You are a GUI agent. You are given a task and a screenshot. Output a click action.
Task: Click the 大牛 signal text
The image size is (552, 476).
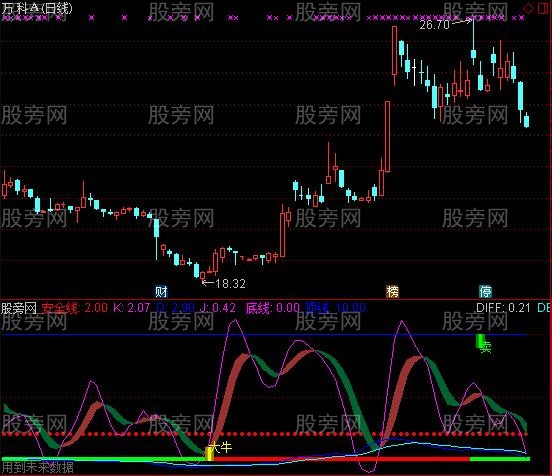[x=221, y=447]
